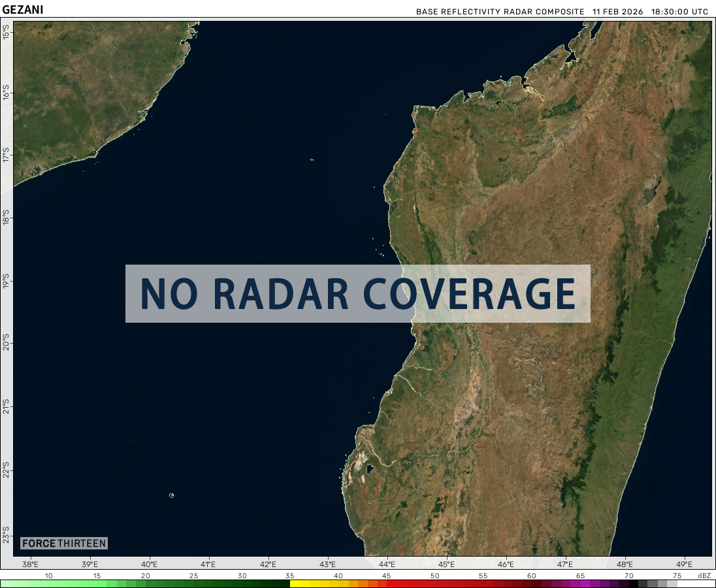716x588 pixels.
Task: Click the Base Reflectivity Radar Composite heading
Action: tap(500, 12)
